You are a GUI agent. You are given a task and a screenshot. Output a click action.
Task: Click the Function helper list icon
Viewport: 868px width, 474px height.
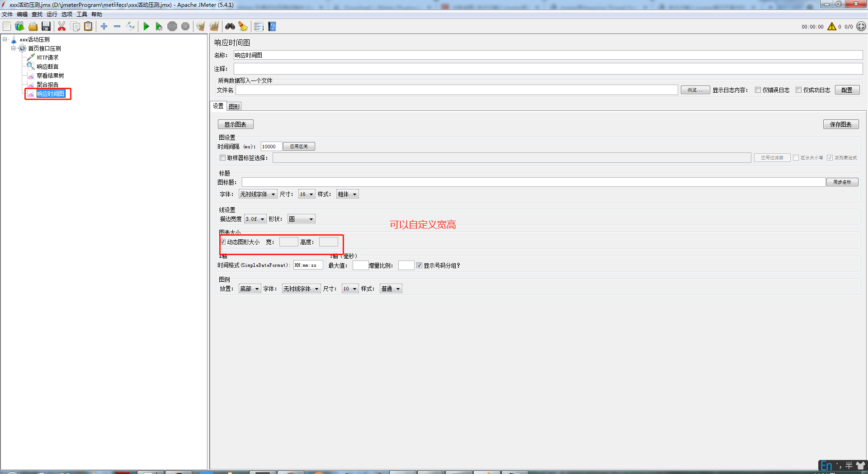click(259, 27)
